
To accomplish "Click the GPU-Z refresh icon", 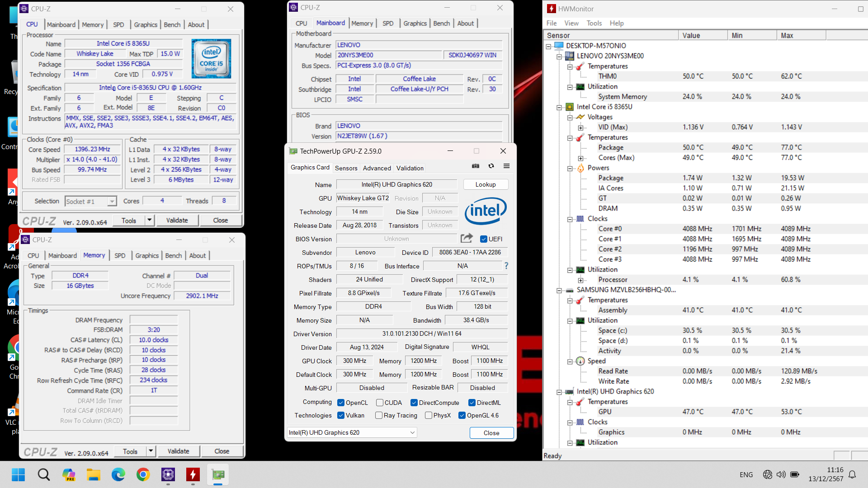I will [491, 166].
